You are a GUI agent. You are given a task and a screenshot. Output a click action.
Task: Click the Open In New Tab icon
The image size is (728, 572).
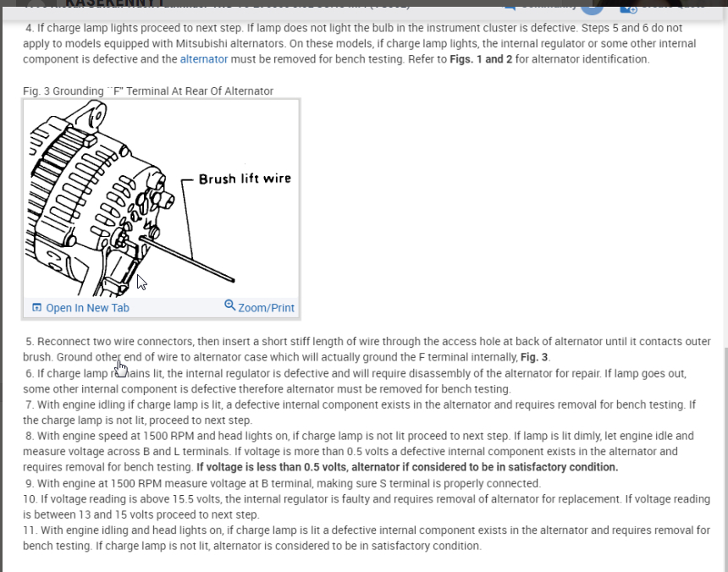tap(36, 307)
